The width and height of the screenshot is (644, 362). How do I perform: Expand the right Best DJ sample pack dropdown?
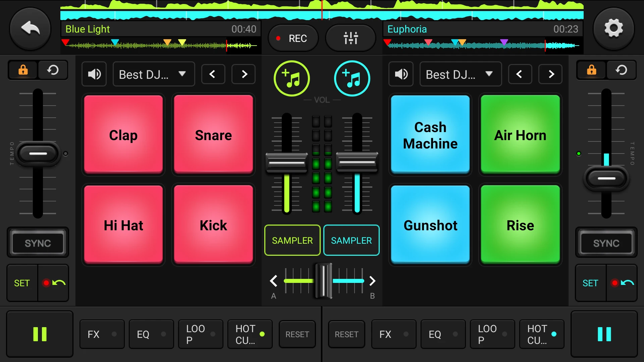460,74
